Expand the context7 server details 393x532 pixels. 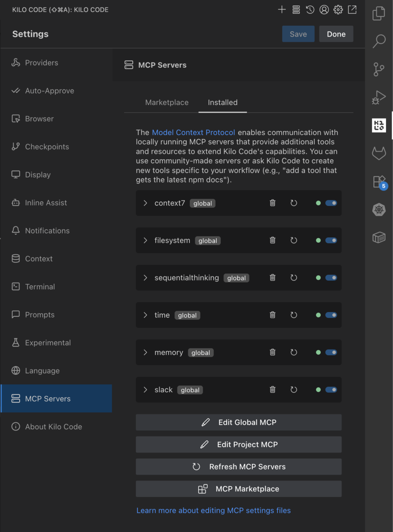[x=145, y=203]
